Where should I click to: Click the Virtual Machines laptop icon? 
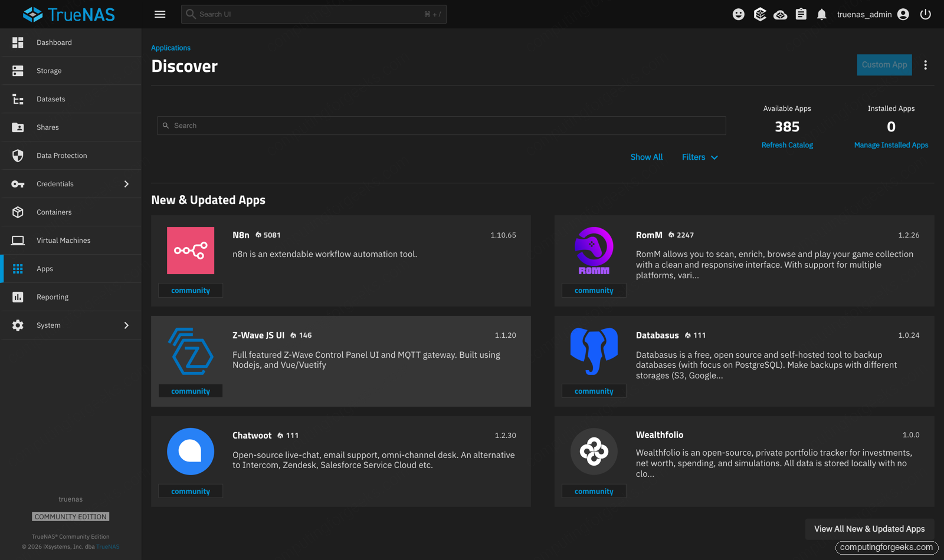point(18,241)
